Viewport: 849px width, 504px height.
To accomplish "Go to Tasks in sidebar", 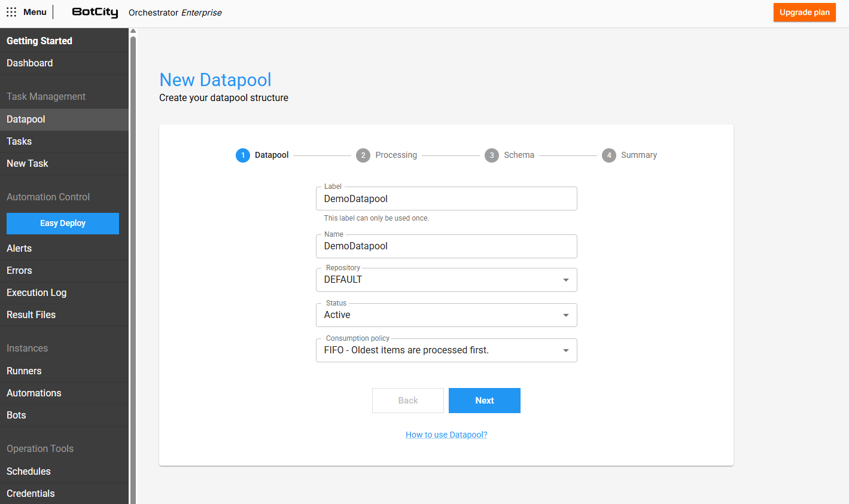I will click(19, 142).
